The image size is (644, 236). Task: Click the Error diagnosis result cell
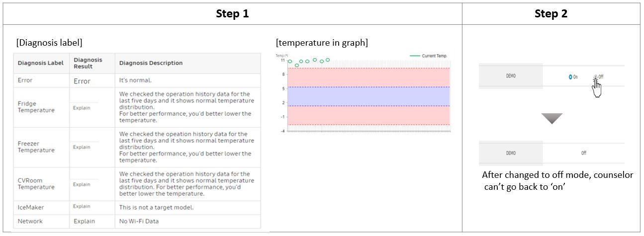click(82, 81)
